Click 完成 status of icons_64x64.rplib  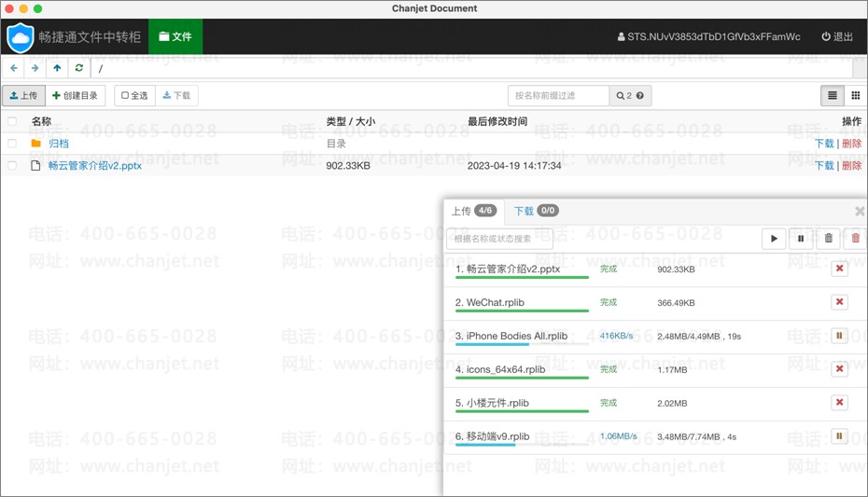609,369
